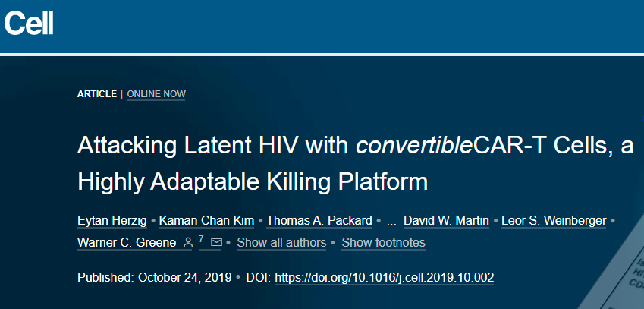Expand Show all authors

click(281, 242)
